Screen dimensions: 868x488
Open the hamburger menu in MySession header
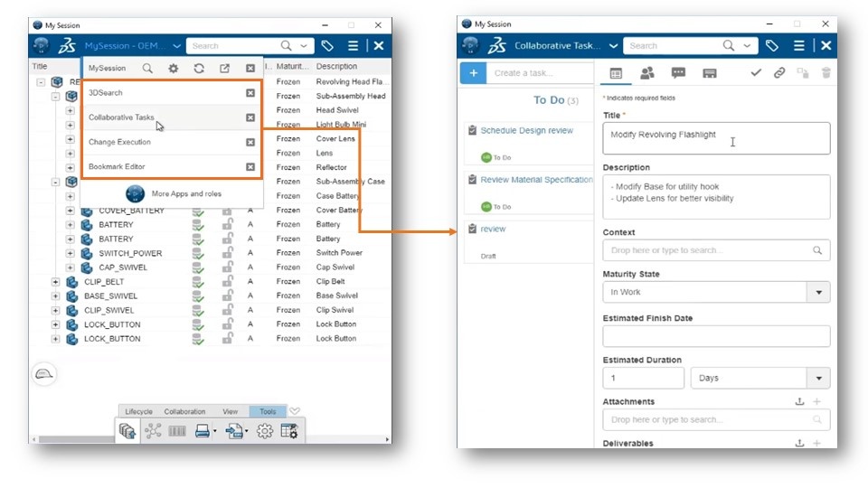click(x=353, y=46)
